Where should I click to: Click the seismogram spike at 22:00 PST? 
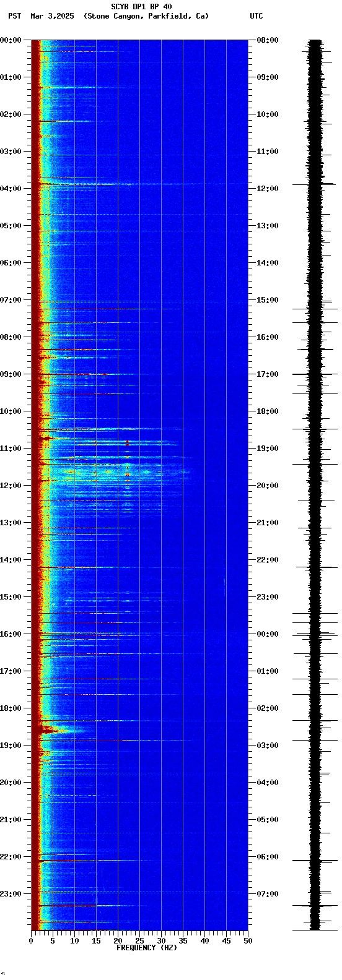coord(315,860)
